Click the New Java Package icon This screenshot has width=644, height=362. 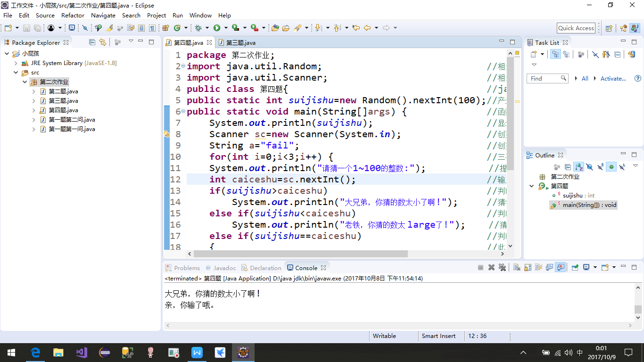pyautogui.click(x=166, y=28)
